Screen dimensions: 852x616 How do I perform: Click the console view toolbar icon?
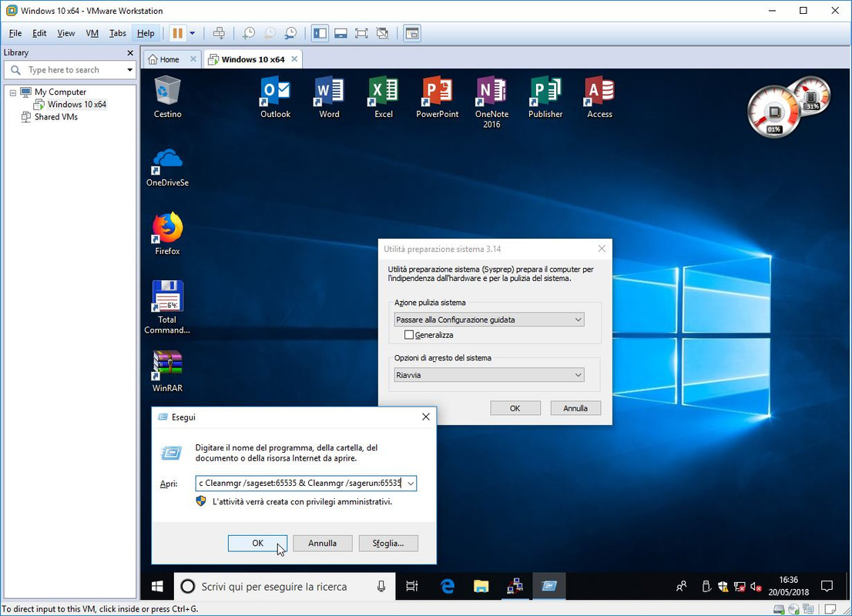point(412,33)
